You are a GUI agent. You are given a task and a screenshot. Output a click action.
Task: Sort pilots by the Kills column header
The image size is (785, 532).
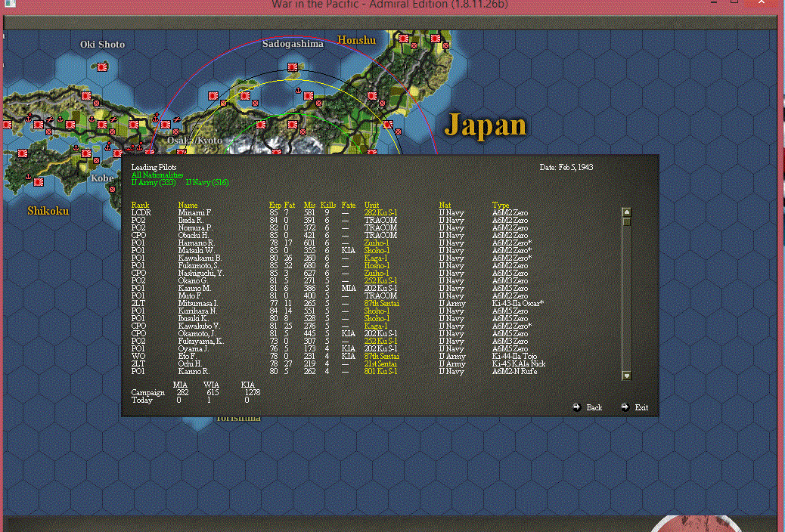coord(328,206)
